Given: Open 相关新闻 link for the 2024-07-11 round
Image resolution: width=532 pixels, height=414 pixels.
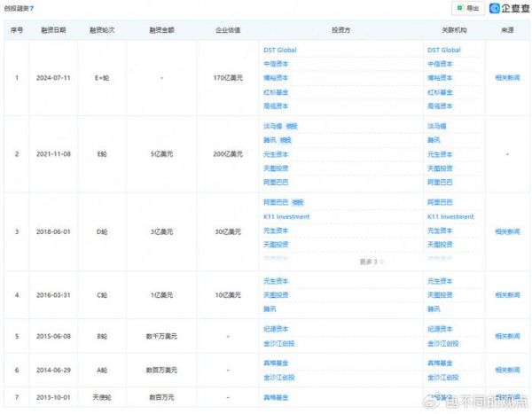Looking at the screenshot, I should click(x=507, y=78).
